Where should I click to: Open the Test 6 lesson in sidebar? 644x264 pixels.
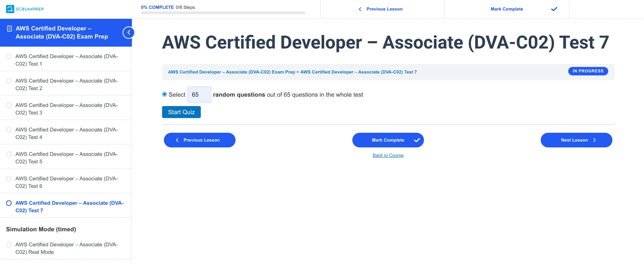(x=67, y=182)
